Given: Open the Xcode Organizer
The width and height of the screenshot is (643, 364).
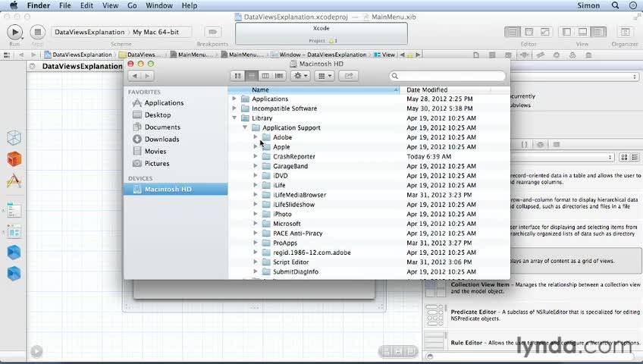Looking at the screenshot, I should click(625, 32).
